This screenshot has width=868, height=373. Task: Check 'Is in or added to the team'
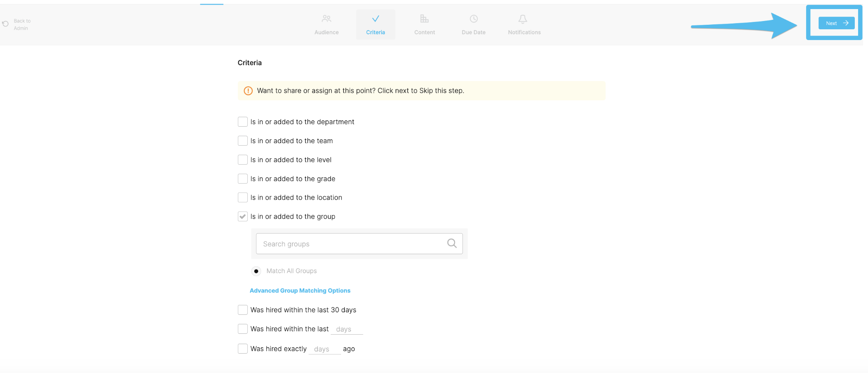pyautogui.click(x=243, y=141)
